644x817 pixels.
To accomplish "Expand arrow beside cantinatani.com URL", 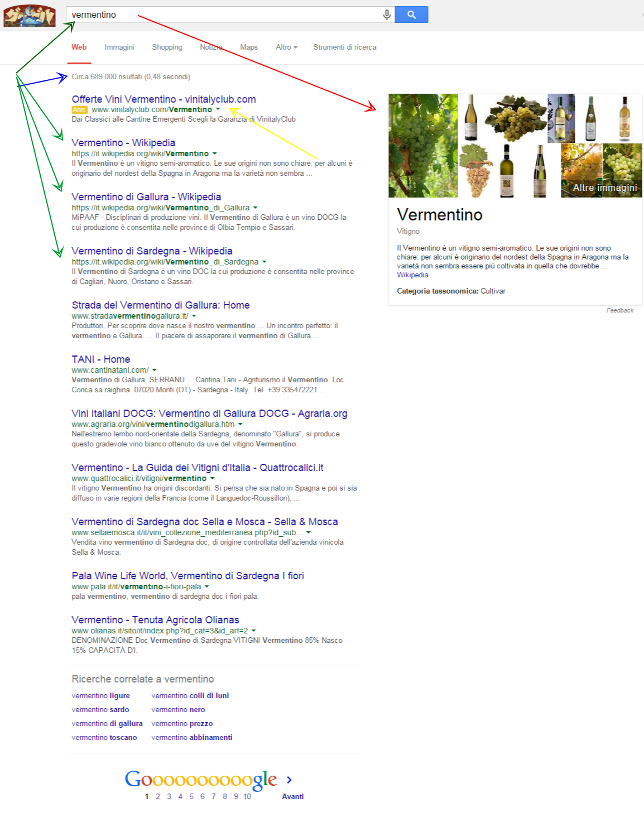I will click(x=155, y=370).
